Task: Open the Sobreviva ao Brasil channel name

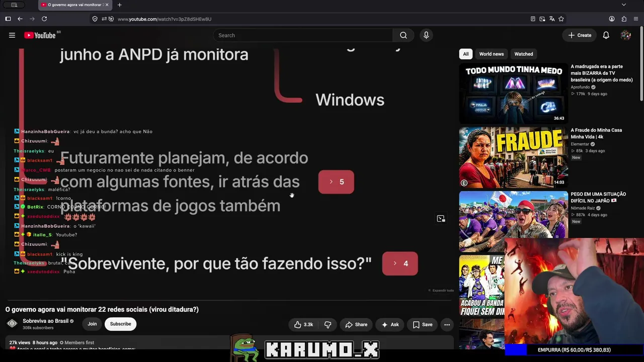Action: tap(46, 321)
